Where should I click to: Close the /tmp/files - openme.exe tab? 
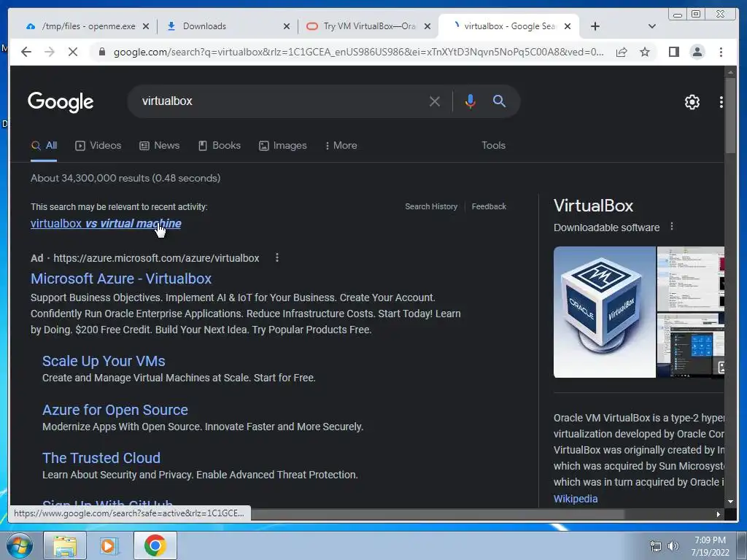click(146, 27)
